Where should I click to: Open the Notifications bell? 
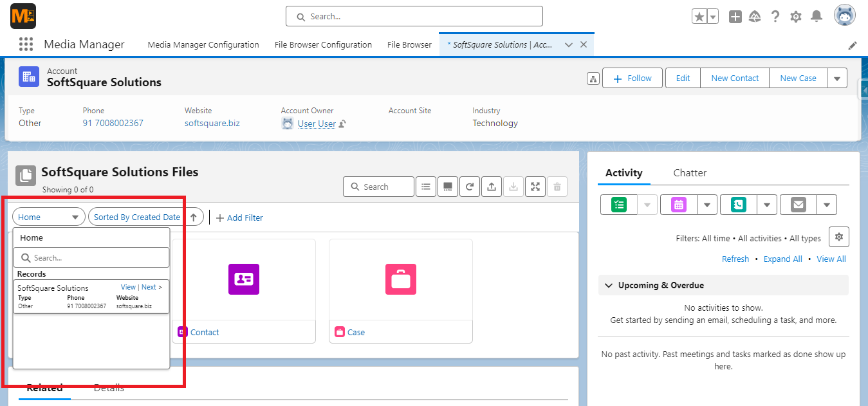817,17
